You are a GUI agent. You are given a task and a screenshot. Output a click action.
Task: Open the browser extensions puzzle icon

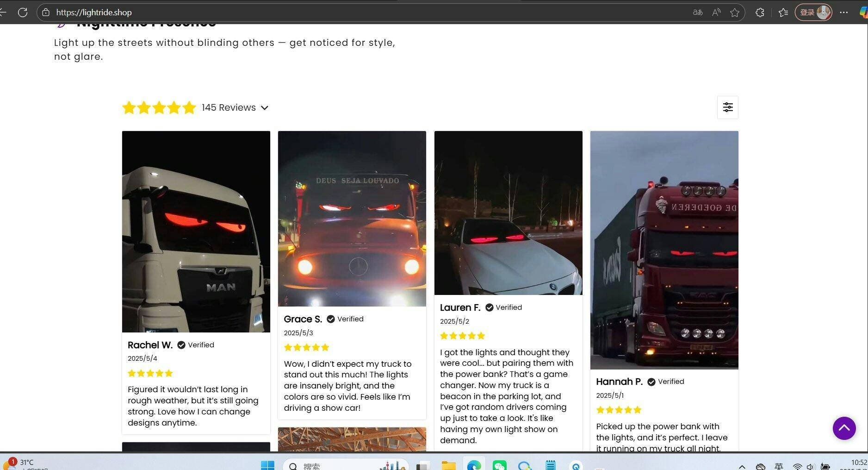[x=760, y=13]
